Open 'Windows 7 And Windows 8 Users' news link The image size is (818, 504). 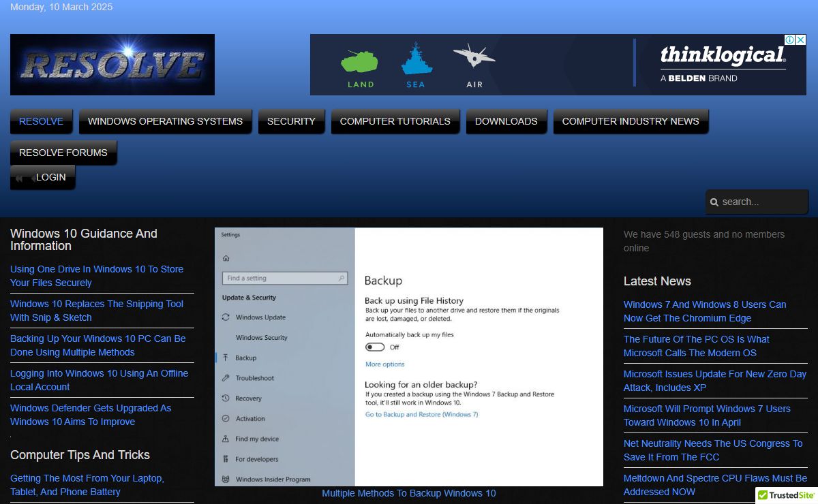705,311
